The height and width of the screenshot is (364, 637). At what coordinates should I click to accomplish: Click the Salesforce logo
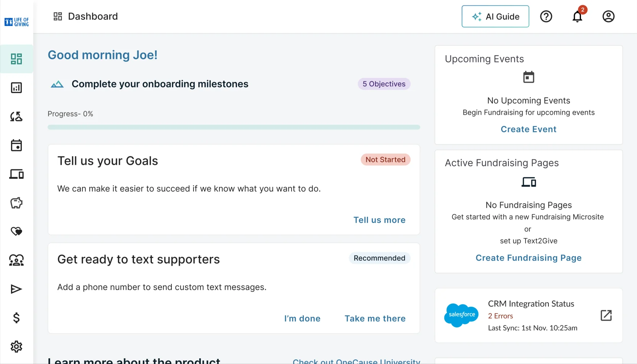461,315
